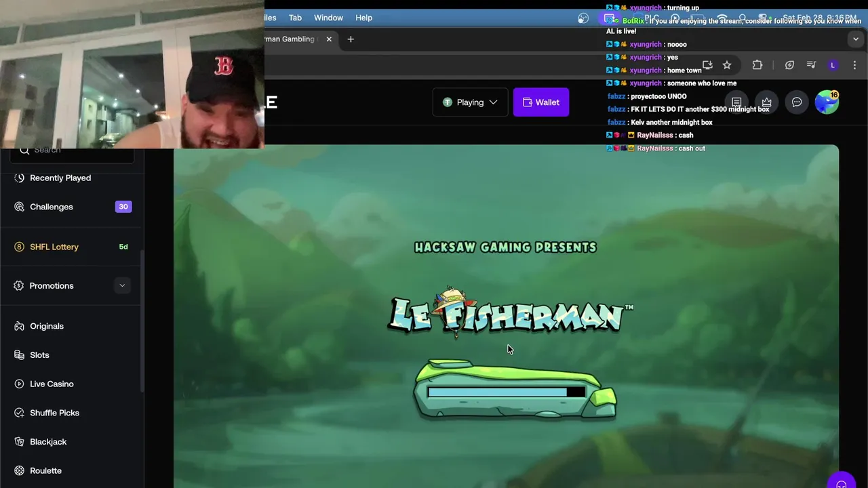
Task: Click the Promotions gear icon
Action: [x=19, y=285]
